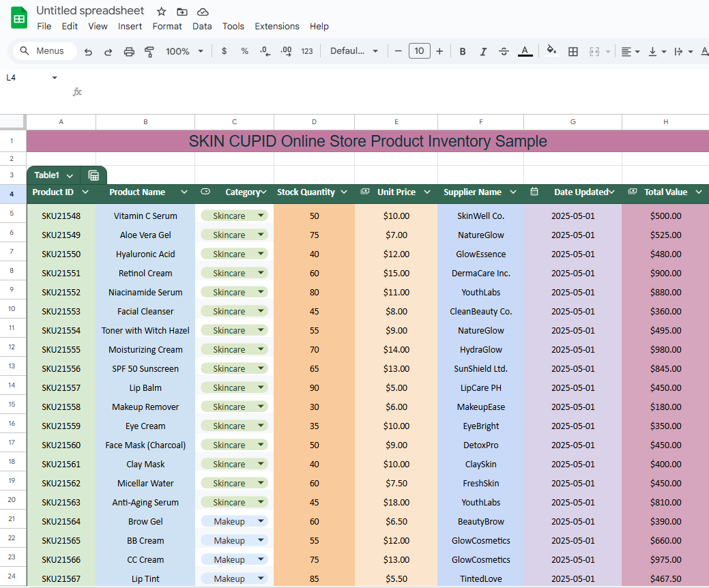709x588 pixels.
Task: Open the Data menu
Action: pyautogui.click(x=202, y=26)
